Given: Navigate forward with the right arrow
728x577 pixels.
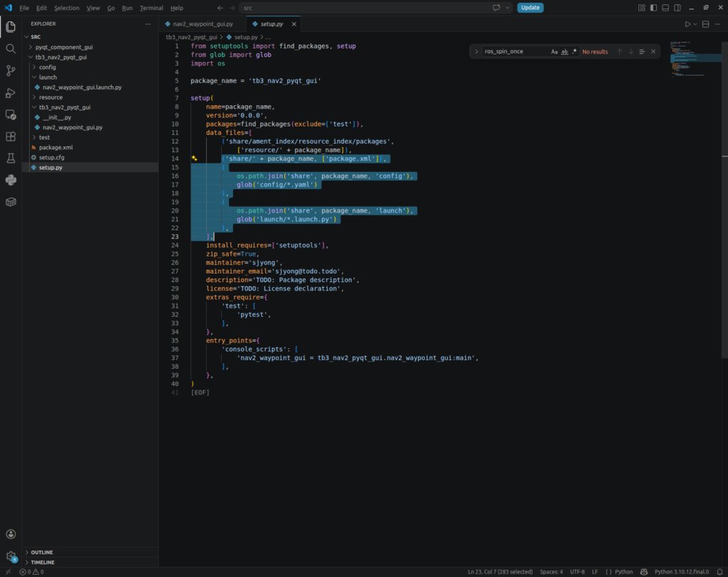Looking at the screenshot, I should (x=232, y=8).
